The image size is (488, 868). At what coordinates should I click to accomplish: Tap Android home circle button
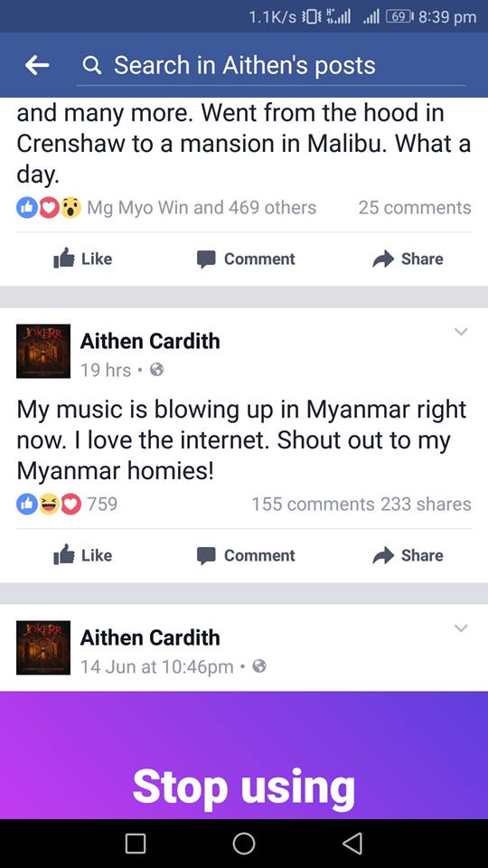[x=243, y=843]
